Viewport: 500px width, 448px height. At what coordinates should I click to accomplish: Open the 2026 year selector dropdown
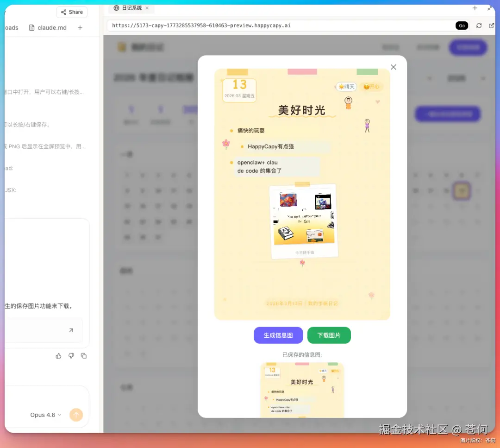(x=456, y=78)
